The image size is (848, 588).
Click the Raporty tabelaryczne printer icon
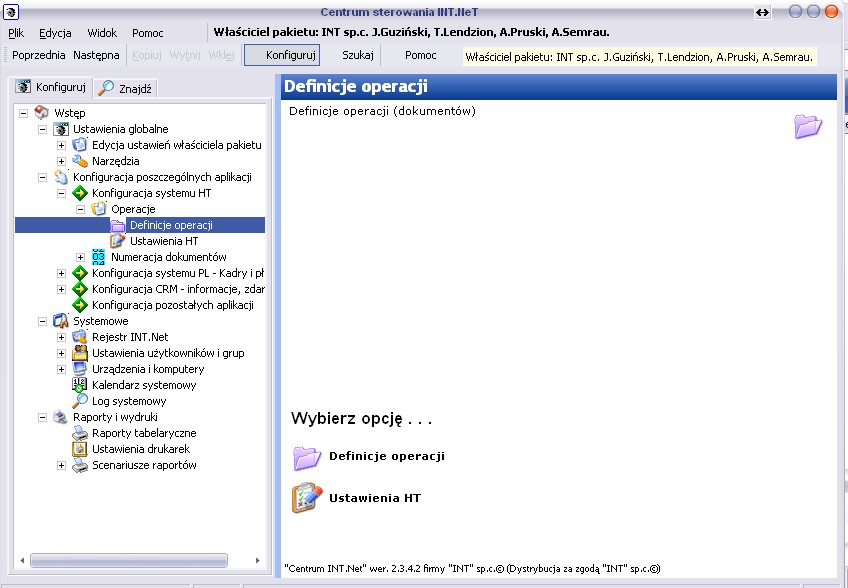80,433
